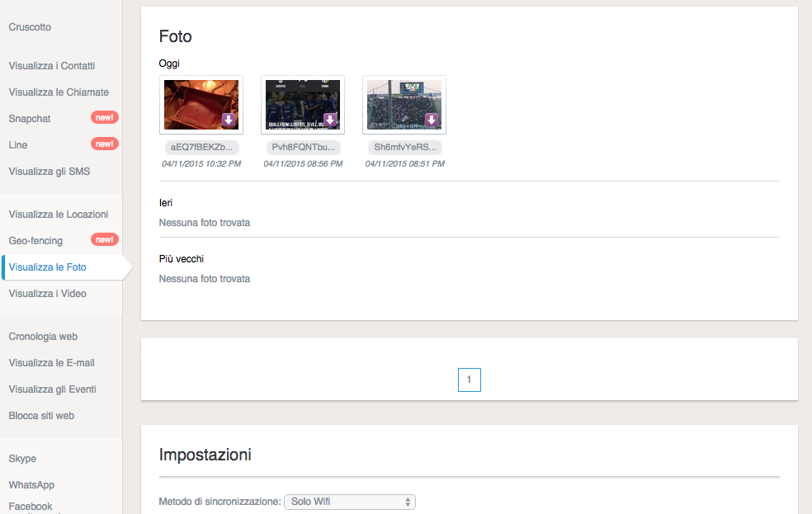This screenshot has width=812, height=514.
Task: Click download icon on Pvh8FQNTbu photo
Action: coord(331,120)
